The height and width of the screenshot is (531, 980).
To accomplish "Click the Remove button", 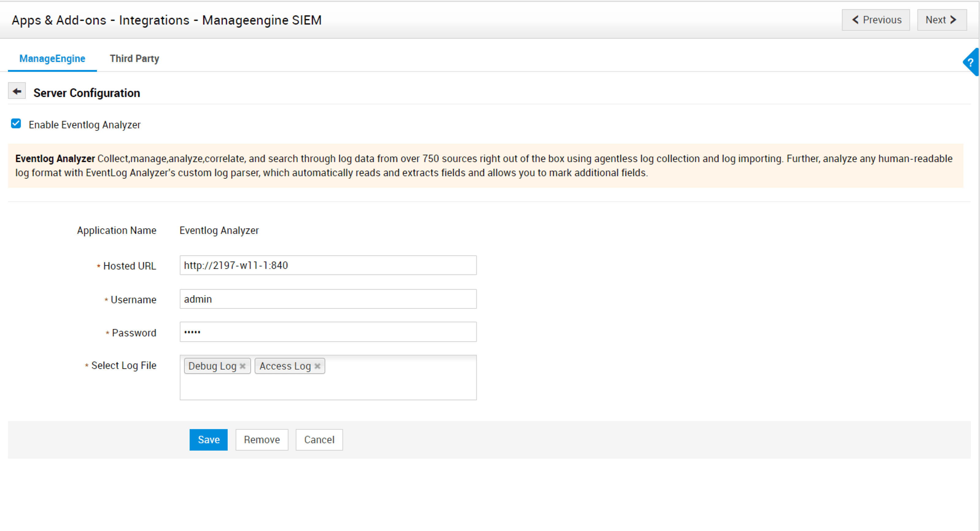I will tap(262, 440).
